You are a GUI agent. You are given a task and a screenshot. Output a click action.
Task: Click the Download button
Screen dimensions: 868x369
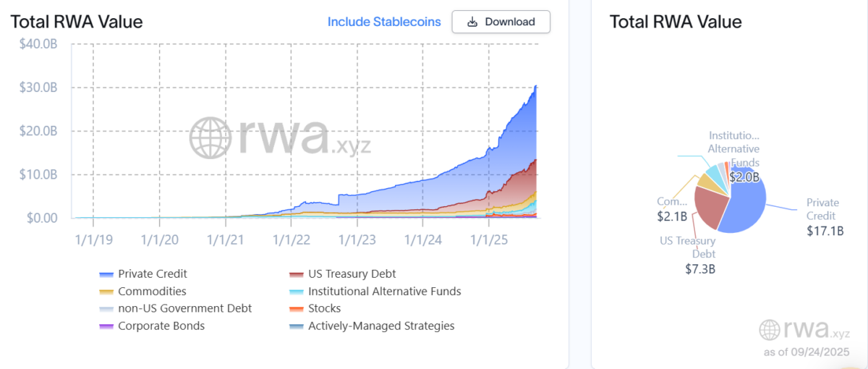click(x=501, y=22)
